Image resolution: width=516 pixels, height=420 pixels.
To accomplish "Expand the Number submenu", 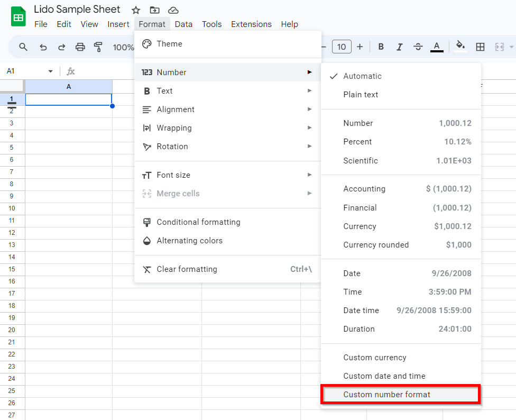I will [x=228, y=72].
